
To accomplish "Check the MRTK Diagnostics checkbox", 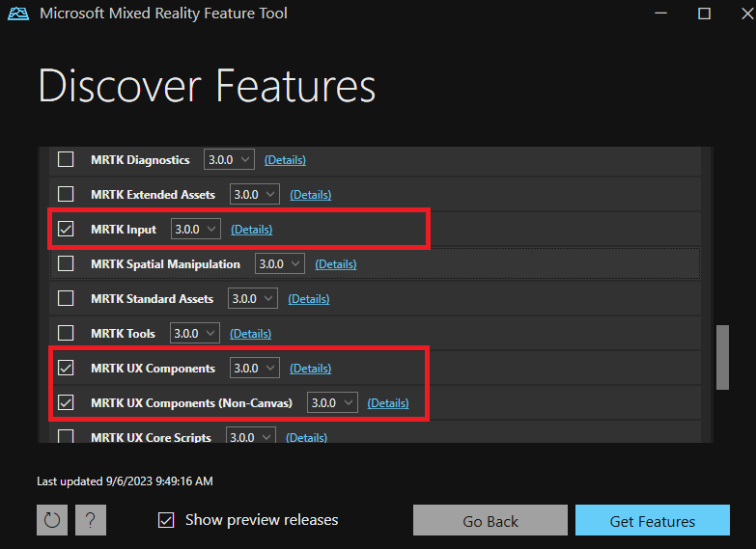I will click(66, 159).
